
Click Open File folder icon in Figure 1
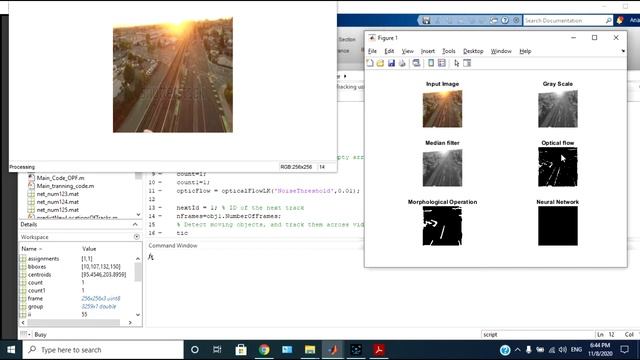(x=380, y=63)
